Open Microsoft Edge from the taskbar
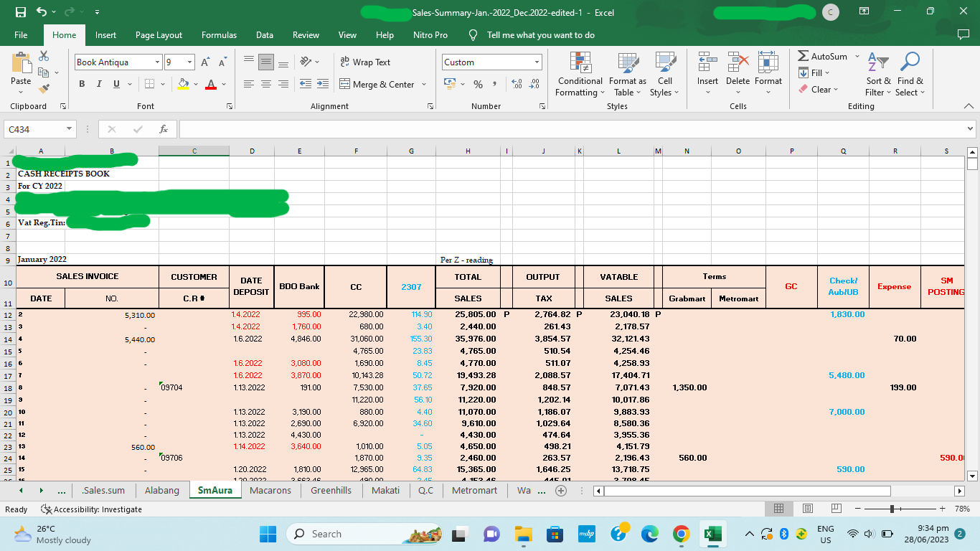Viewport: 980px width, 551px height. pyautogui.click(x=649, y=534)
